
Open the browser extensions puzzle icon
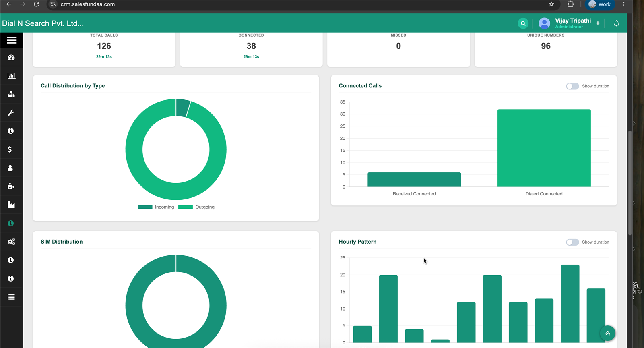570,4
